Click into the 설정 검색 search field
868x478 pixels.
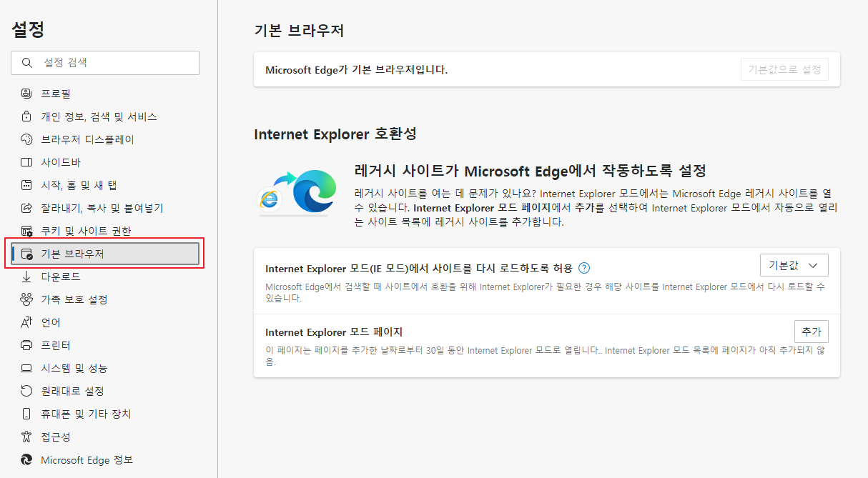tap(105, 63)
